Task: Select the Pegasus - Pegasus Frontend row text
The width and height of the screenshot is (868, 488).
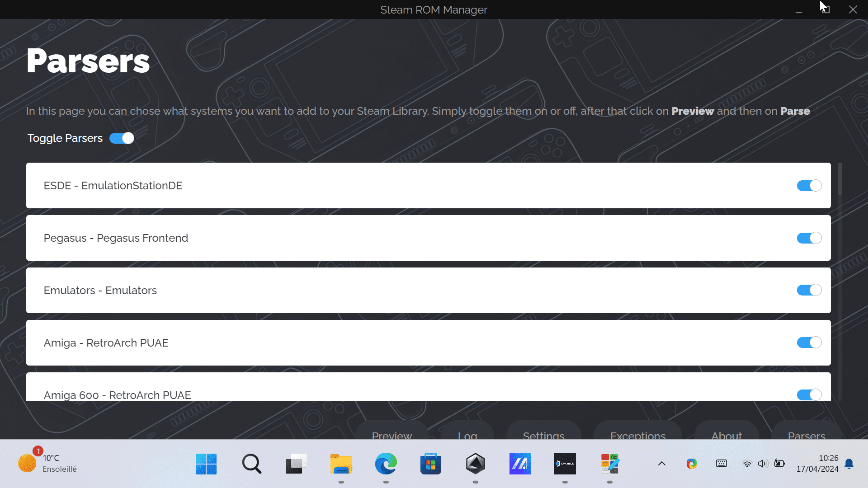Action: point(116,238)
